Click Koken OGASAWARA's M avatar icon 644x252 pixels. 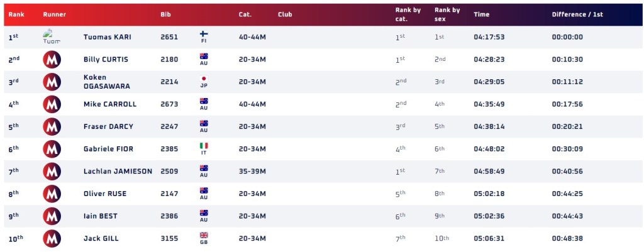52,82
